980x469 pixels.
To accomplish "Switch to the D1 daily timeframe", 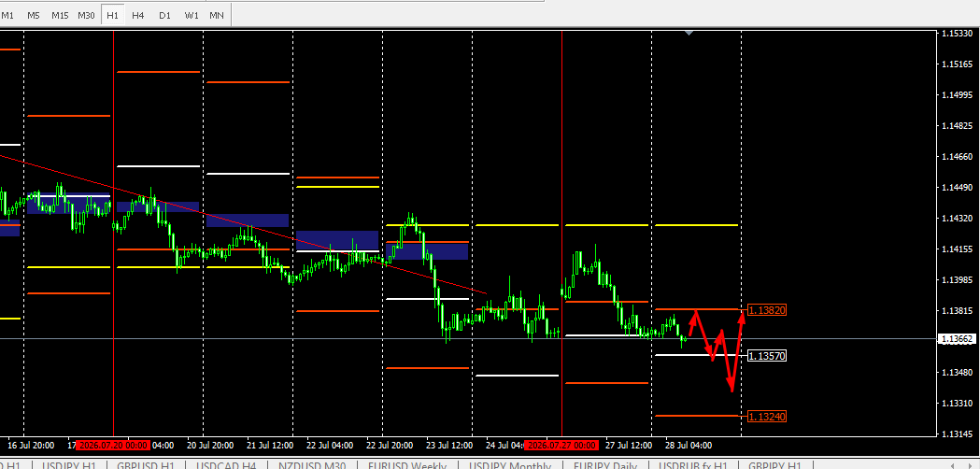I will [x=164, y=15].
